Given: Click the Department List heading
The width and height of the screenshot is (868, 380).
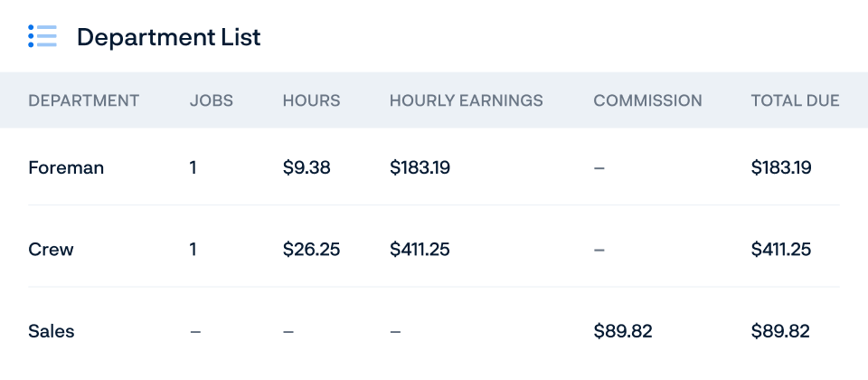Looking at the screenshot, I should coord(169,37).
